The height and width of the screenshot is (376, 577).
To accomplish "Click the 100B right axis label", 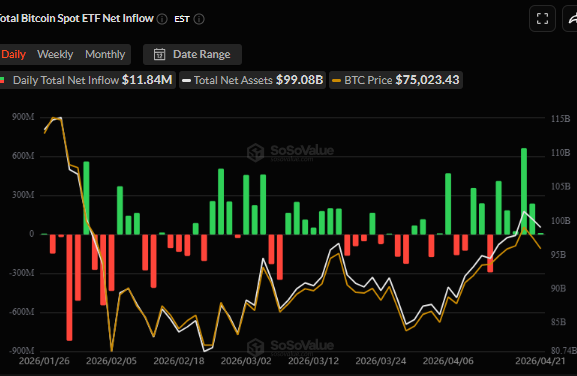I will (560, 221).
